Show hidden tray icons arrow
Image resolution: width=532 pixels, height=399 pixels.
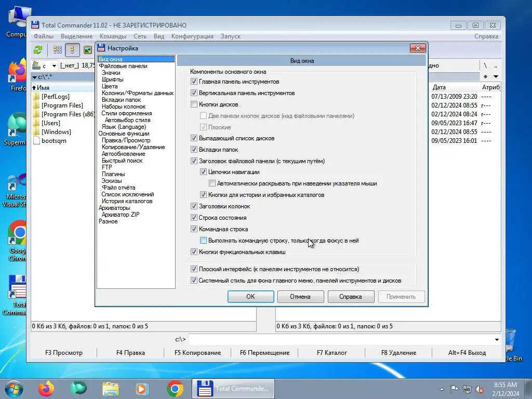point(442,389)
